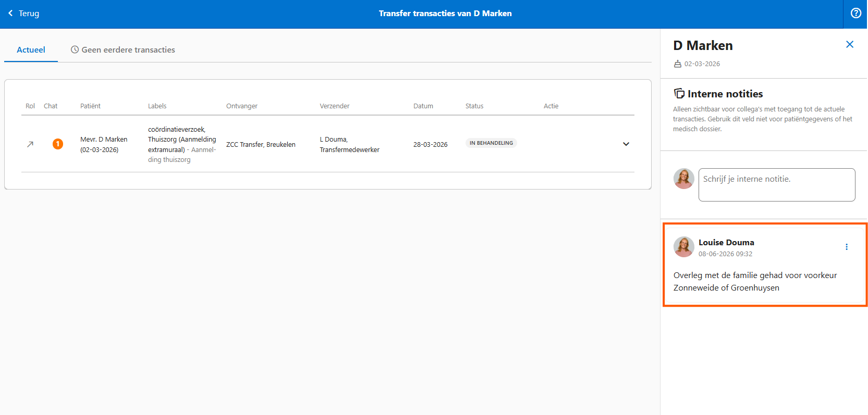
Task: Click the outgoing arrow role icon
Action: click(30, 144)
